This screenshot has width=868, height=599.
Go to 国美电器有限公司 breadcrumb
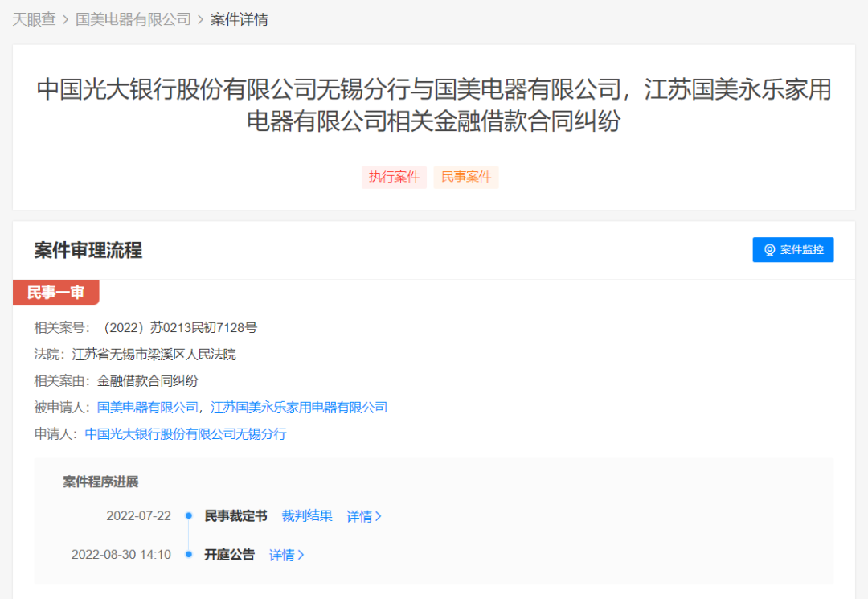tap(133, 19)
